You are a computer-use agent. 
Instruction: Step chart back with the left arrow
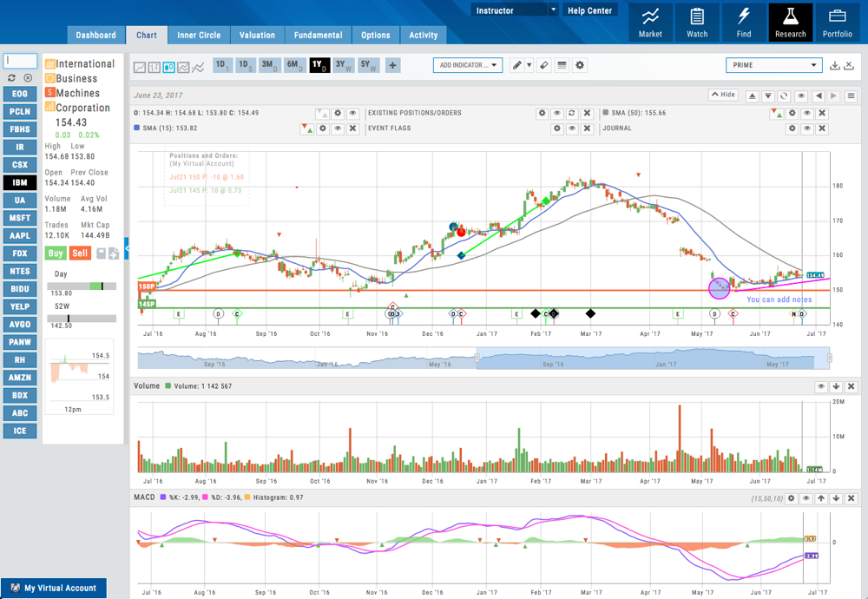pos(819,95)
